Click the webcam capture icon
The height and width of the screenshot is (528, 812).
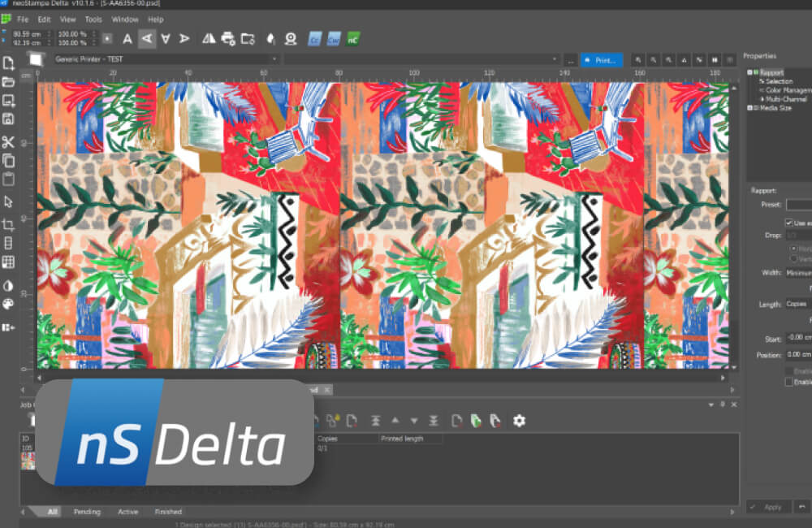[291, 39]
